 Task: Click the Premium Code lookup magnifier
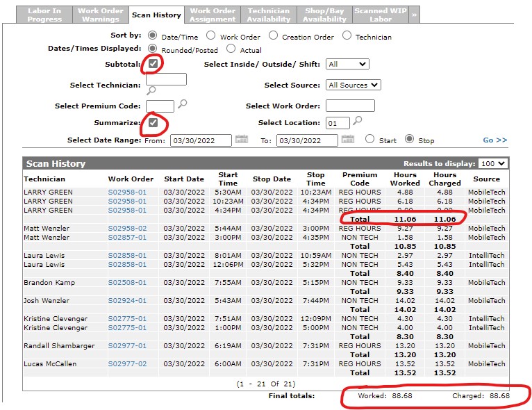pos(183,105)
